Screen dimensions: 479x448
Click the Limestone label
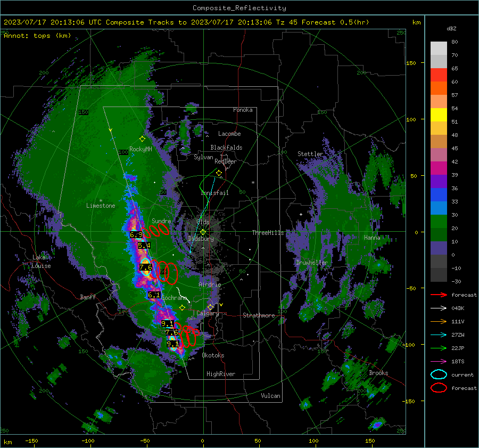101,206
